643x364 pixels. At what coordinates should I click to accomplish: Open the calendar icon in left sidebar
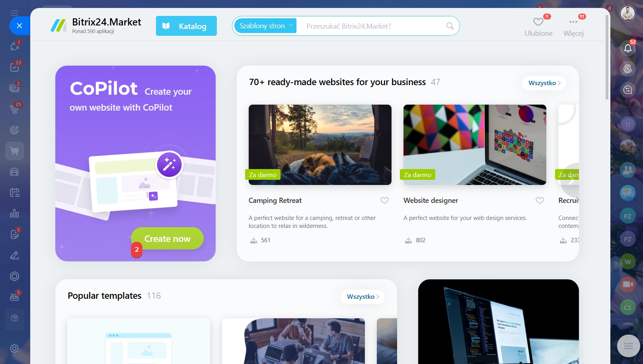[x=14, y=193]
